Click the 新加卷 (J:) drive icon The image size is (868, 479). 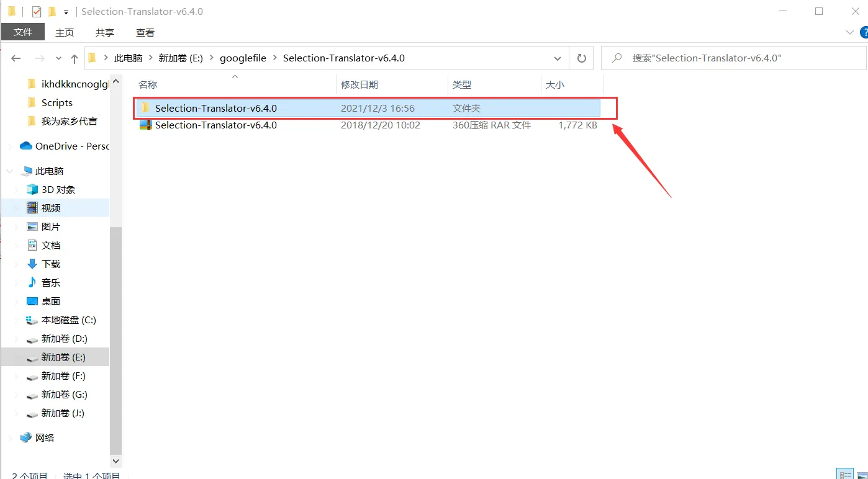[x=32, y=414]
